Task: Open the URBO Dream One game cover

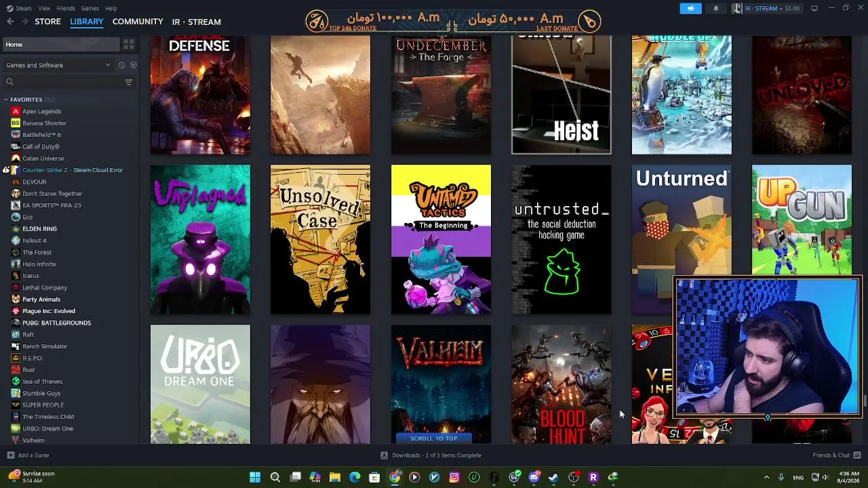Action: [200, 384]
